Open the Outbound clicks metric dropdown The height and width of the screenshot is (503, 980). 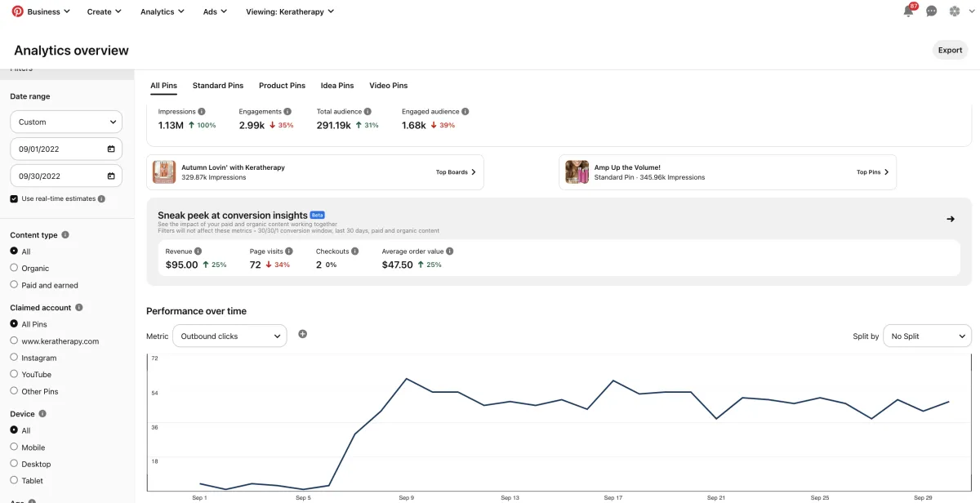229,336
